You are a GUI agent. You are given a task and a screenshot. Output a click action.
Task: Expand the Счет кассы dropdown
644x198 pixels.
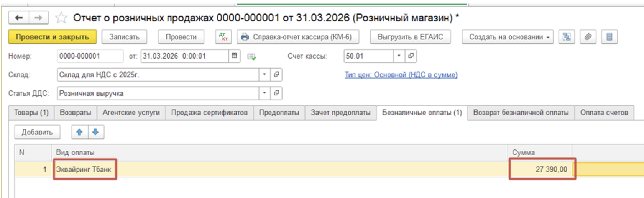pos(399,56)
